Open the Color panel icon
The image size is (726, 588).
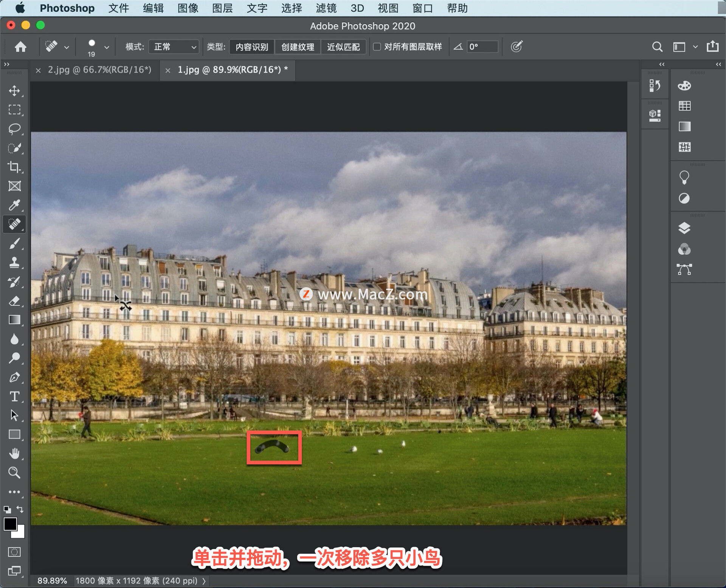pyautogui.click(x=684, y=86)
